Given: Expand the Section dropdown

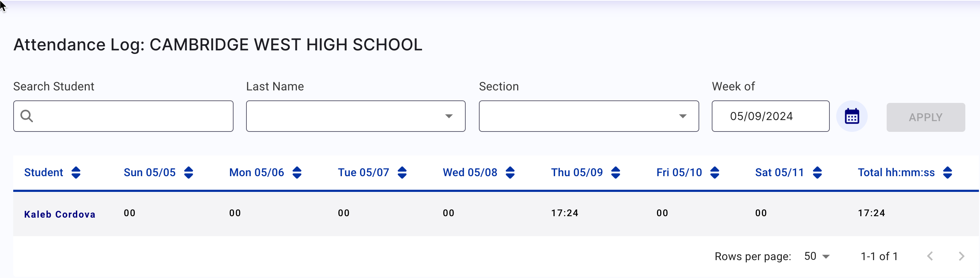Looking at the screenshot, I should click(x=588, y=116).
